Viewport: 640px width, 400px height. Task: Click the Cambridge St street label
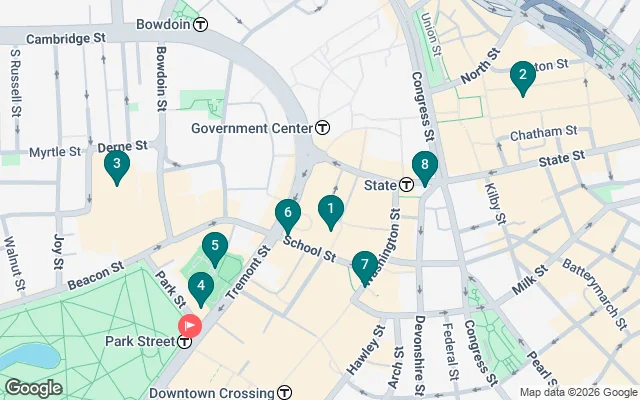[x=66, y=39]
